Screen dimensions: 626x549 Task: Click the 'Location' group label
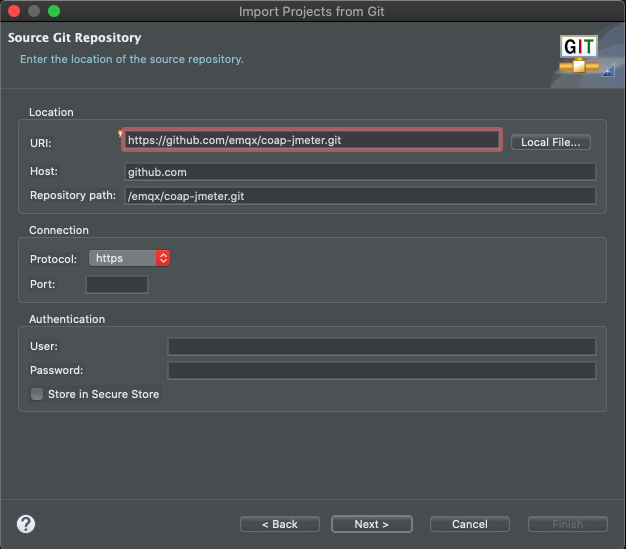[x=51, y=112]
